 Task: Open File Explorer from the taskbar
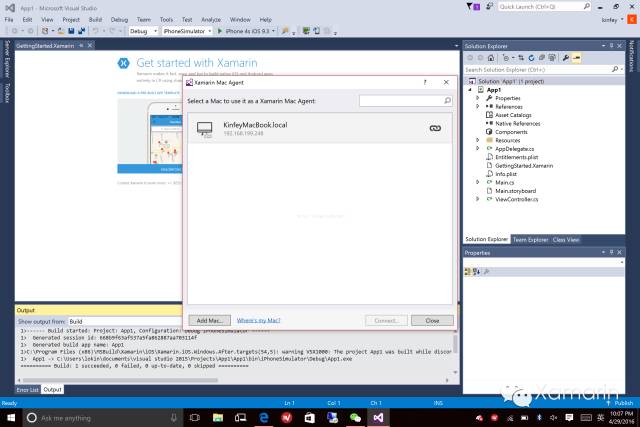pos(218,418)
